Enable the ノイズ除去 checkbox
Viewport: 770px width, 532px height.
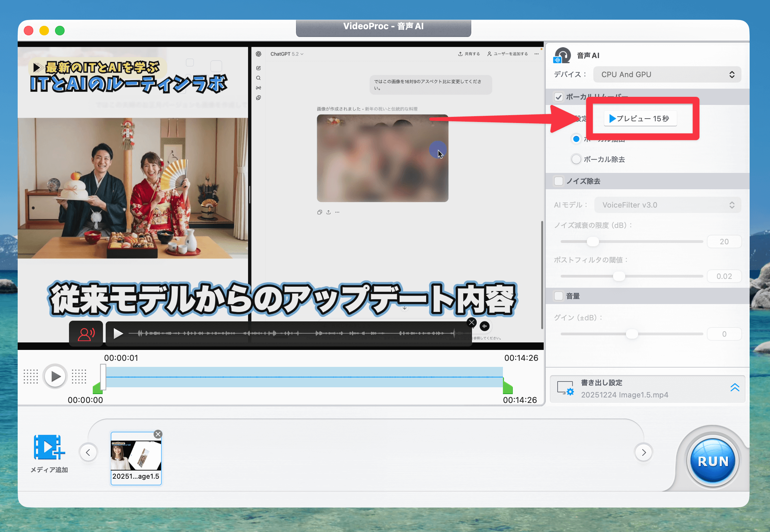click(559, 181)
